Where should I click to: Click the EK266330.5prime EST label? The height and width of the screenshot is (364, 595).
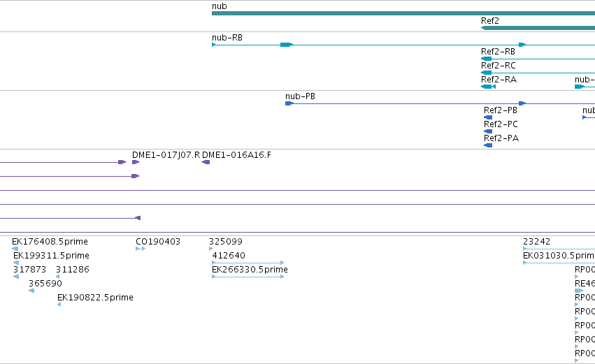250,270
